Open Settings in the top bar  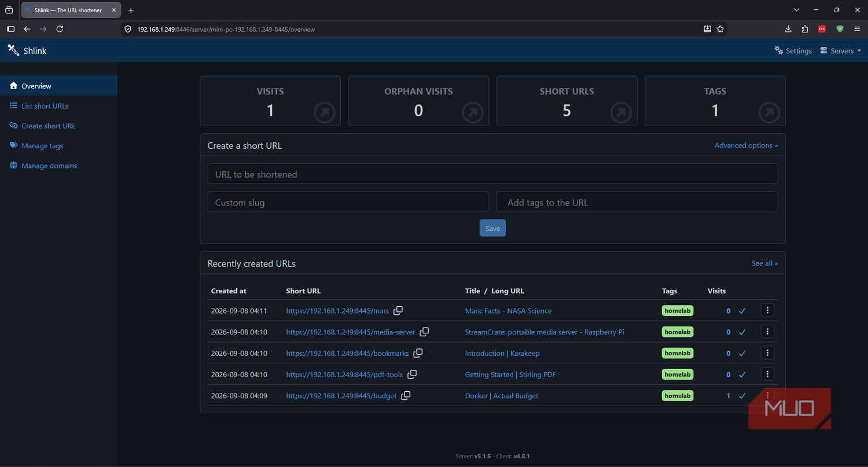793,51
